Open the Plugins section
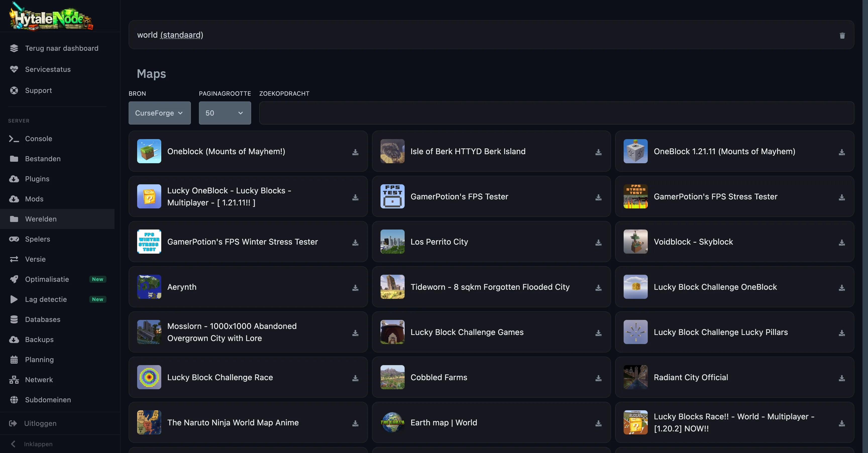 pos(57,179)
